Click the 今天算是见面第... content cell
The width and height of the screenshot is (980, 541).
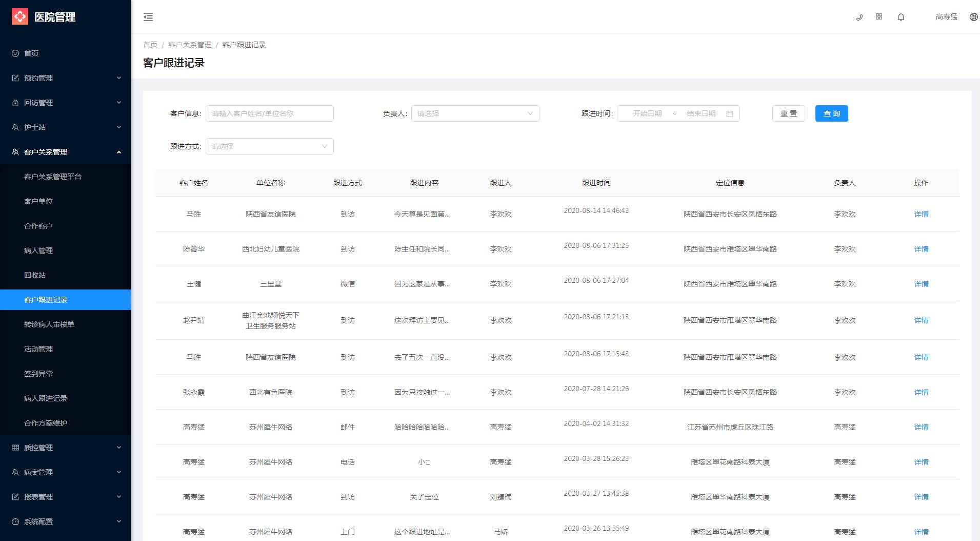click(422, 214)
